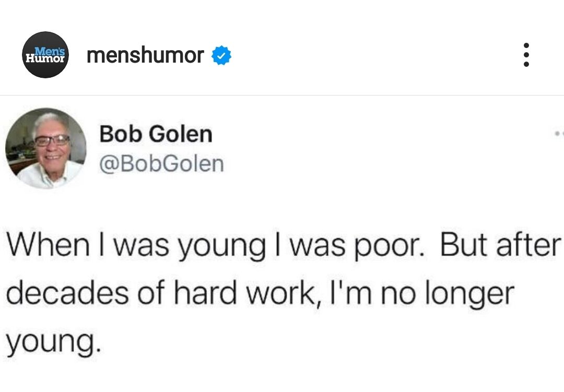
Task: Click the blue verified badge
Action: [221, 55]
